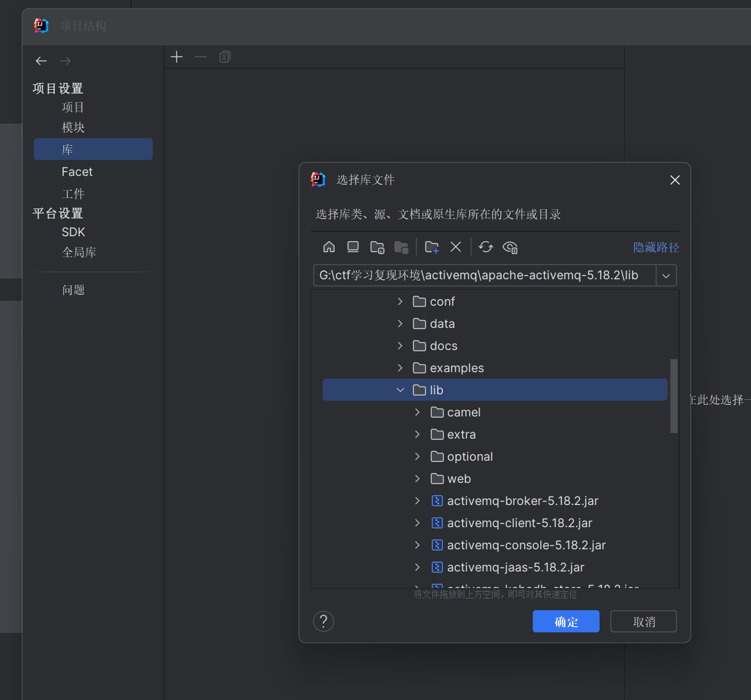Open 库 settings page
The width and height of the screenshot is (751, 700).
[93, 149]
